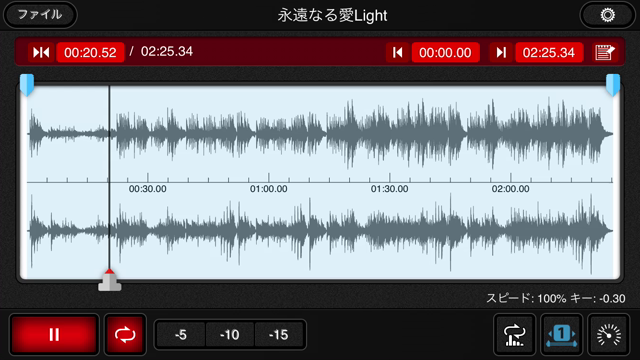
Task: Click the スピード: 100% キー: -0.30 text
Action: coord(556,298)
